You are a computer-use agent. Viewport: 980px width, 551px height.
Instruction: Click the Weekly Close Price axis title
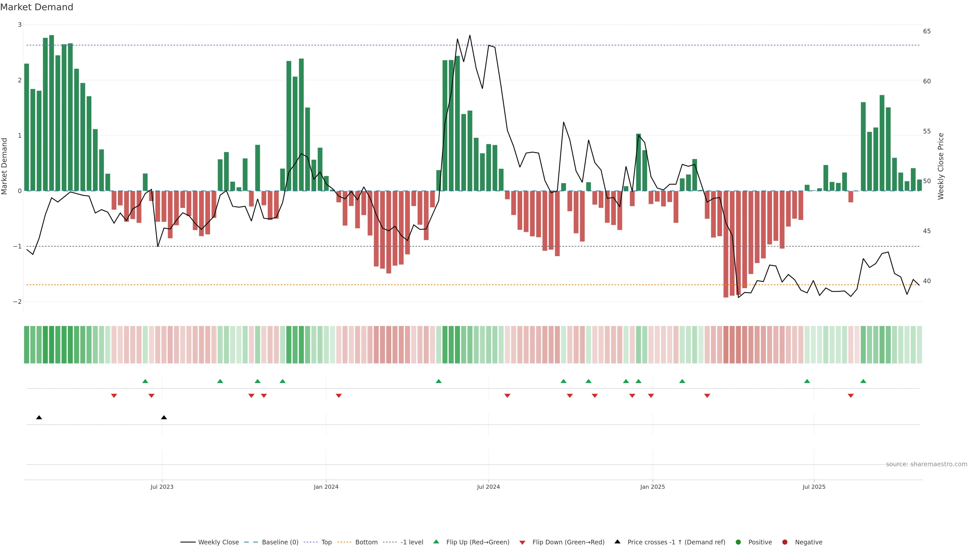point(941,166)
